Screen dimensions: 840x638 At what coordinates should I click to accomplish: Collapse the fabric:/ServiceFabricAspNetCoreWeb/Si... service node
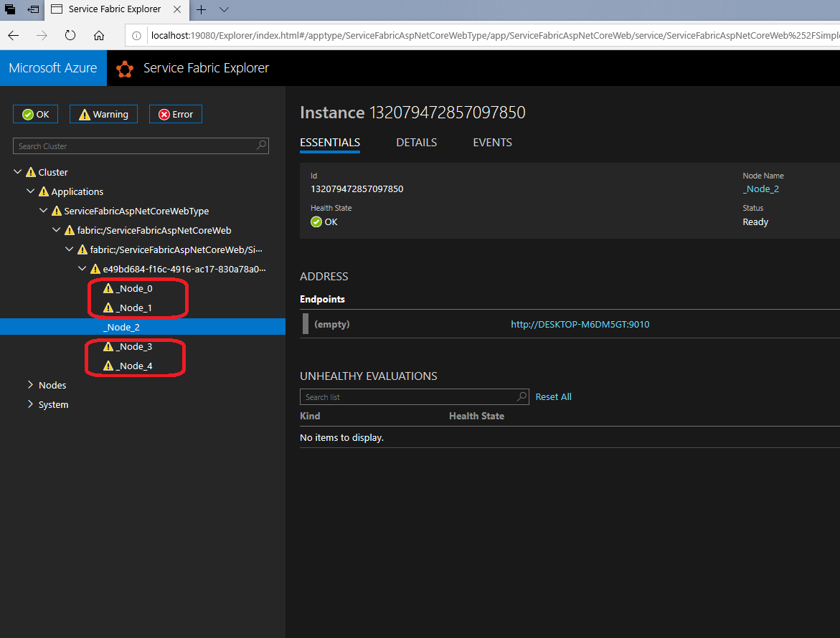[69, 249]
